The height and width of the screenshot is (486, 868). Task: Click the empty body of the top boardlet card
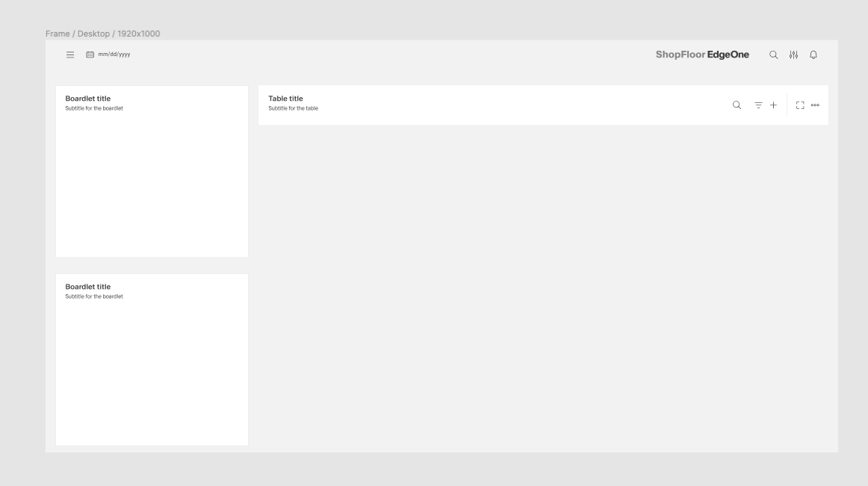[x=152, y=187]
